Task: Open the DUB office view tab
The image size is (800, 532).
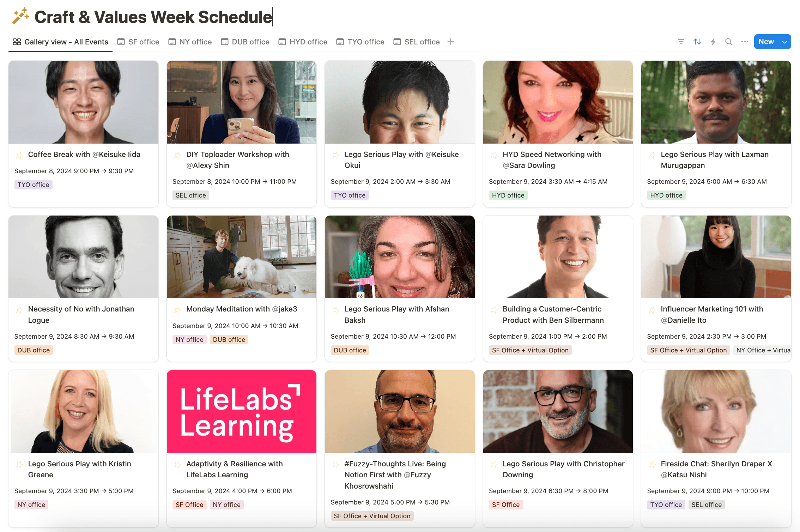Action: click(245, 42)
